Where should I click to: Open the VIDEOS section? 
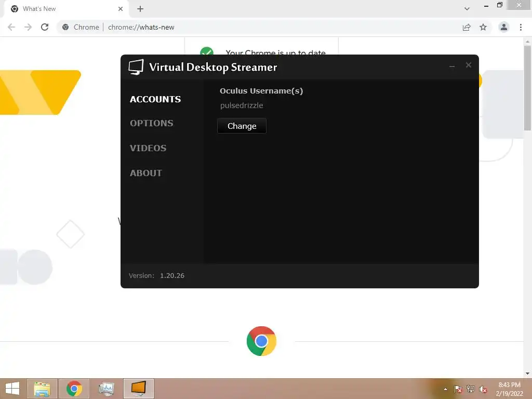pos(148,148)
